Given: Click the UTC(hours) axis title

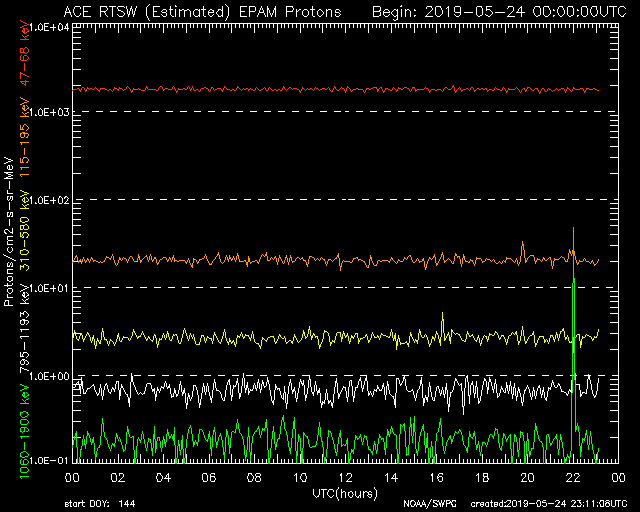Looking at the screenshot, I should pyautogui.click(x=347, y=493).
